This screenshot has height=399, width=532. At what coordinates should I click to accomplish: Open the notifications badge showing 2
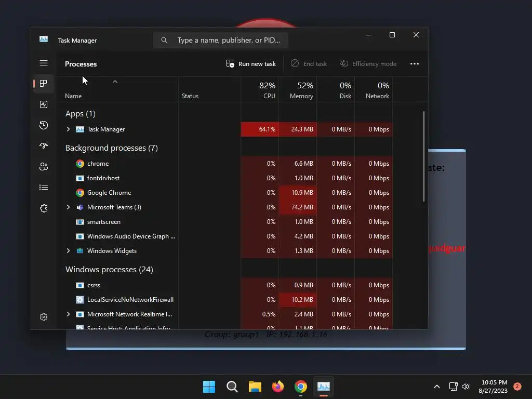tap(517, 387)
